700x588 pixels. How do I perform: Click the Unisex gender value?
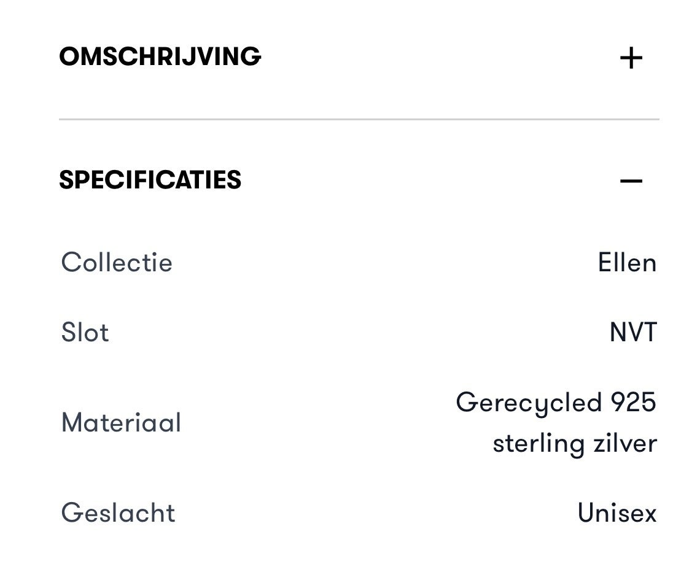pos(617,513)
